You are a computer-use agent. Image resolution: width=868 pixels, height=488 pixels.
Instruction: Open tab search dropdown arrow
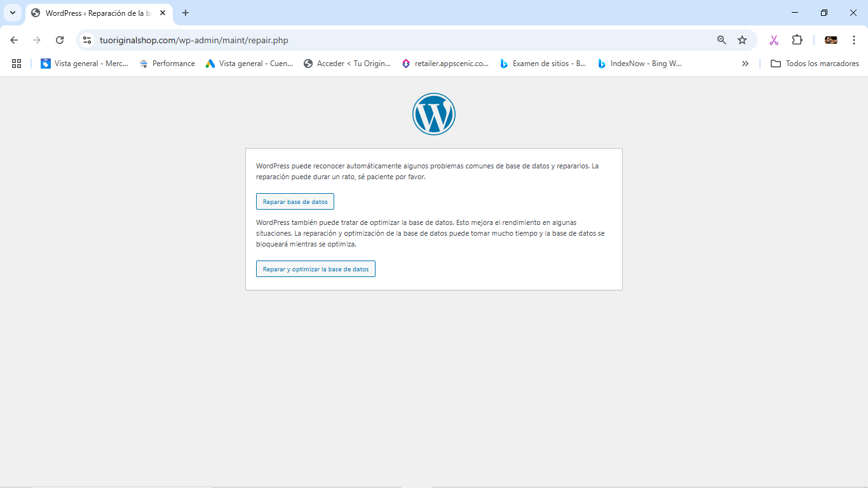(12, 13)
